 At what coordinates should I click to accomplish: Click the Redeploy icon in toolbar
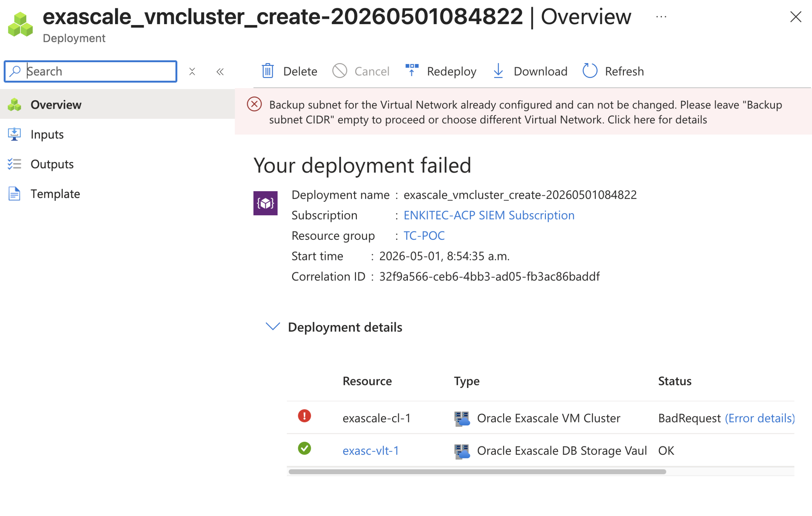click(x=412, y=70)
